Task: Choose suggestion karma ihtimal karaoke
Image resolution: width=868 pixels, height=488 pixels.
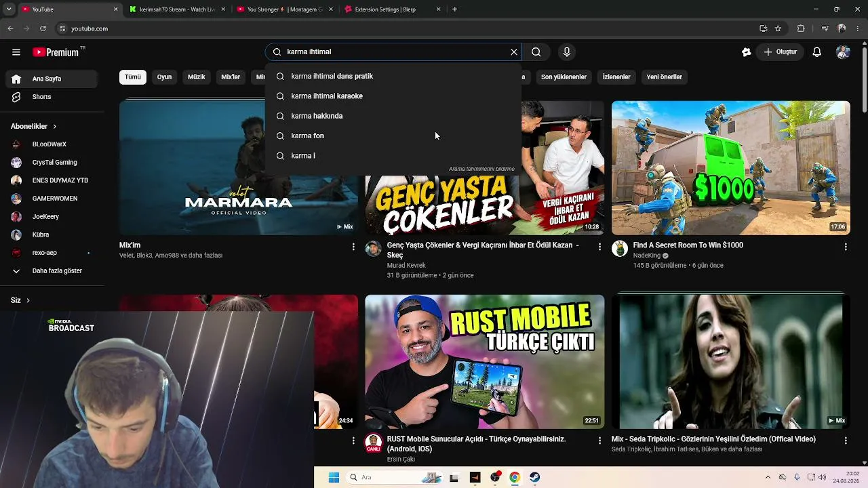Action: [393, 96]
